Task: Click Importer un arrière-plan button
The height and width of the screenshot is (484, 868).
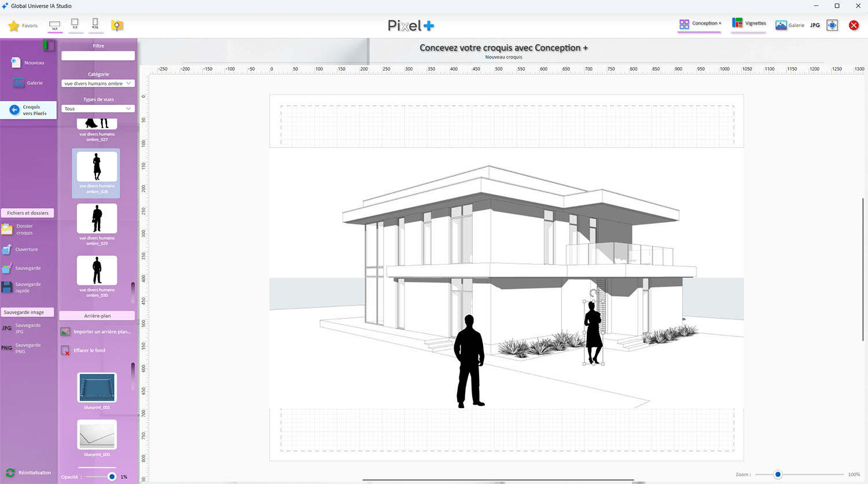Action: pos(96,332)
